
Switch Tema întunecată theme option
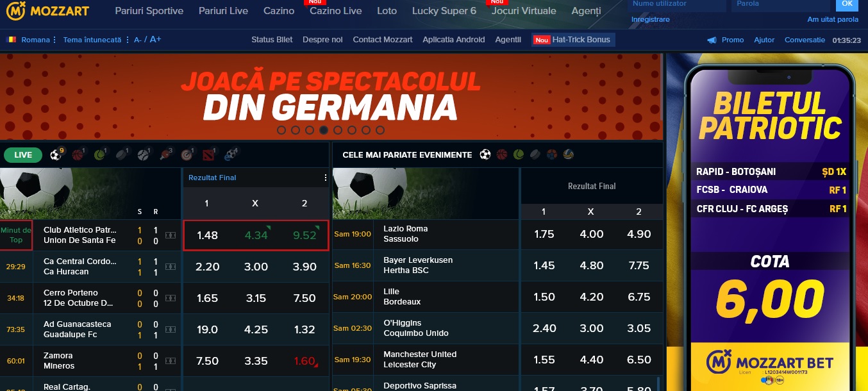[92, 40]
